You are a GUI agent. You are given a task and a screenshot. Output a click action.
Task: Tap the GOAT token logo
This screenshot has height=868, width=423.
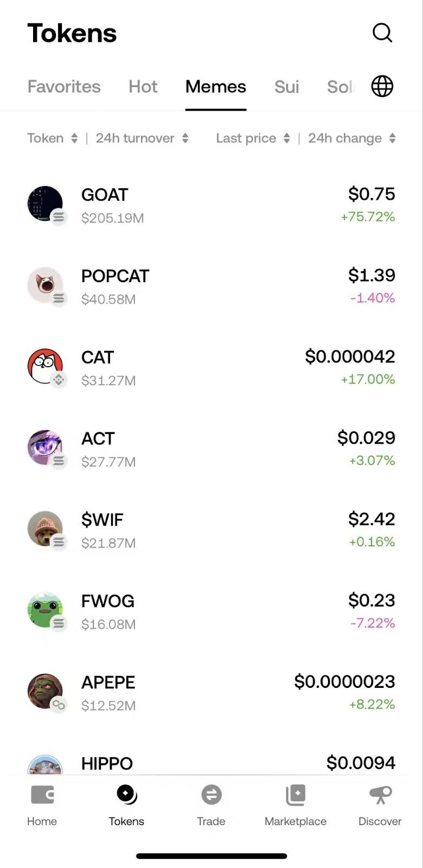click(46, 204)
